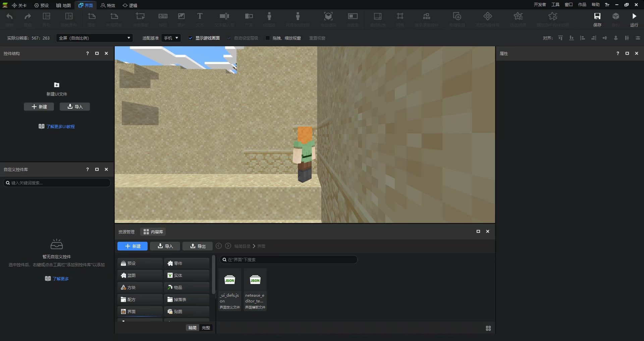
Task: Open the 开发者 menu
Action: [540, 5]
